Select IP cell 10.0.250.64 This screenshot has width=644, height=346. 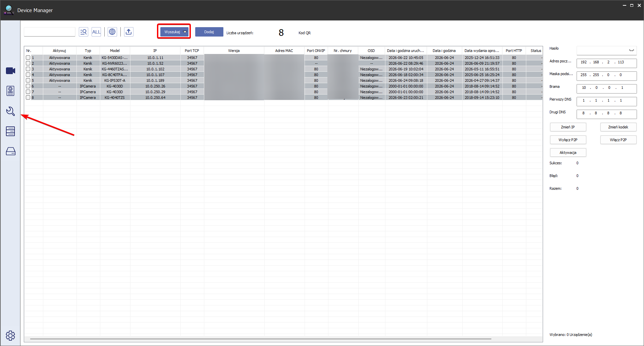(x=155, y=98)
